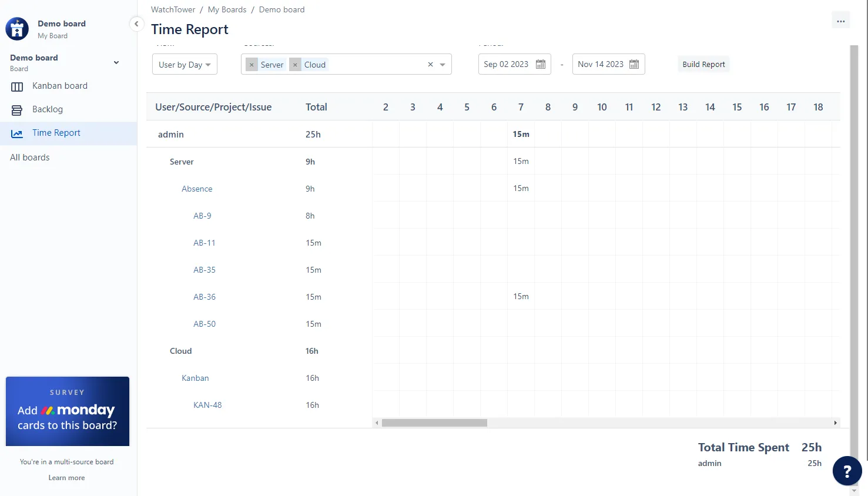Open issue AB-11 link
The image size is (868, 496).
[x=205, y=243]
